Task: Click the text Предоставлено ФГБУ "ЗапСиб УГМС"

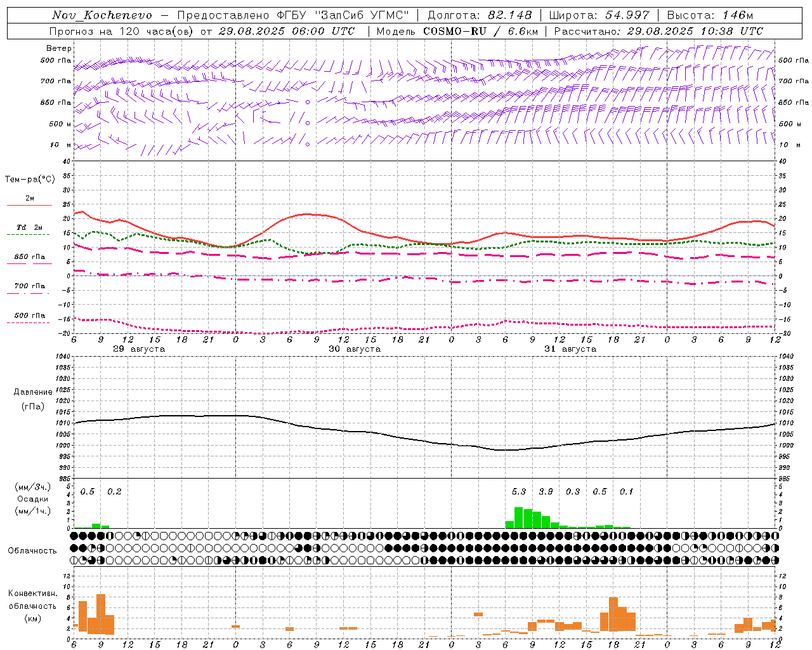Action: [x=293, y=15]
